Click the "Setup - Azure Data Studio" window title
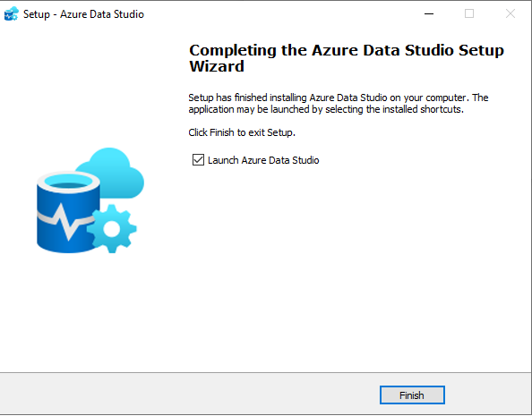 point(83,14)
